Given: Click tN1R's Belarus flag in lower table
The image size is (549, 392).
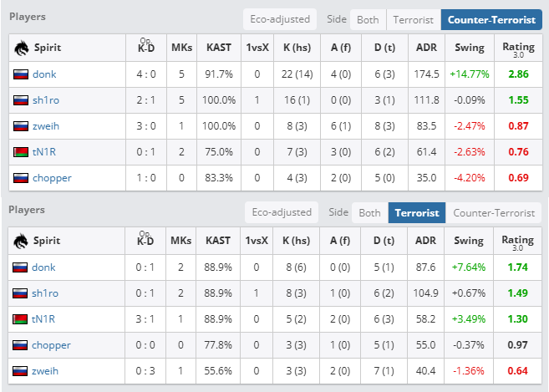Looking at the screenshot, I should click(x=22, y=319).
